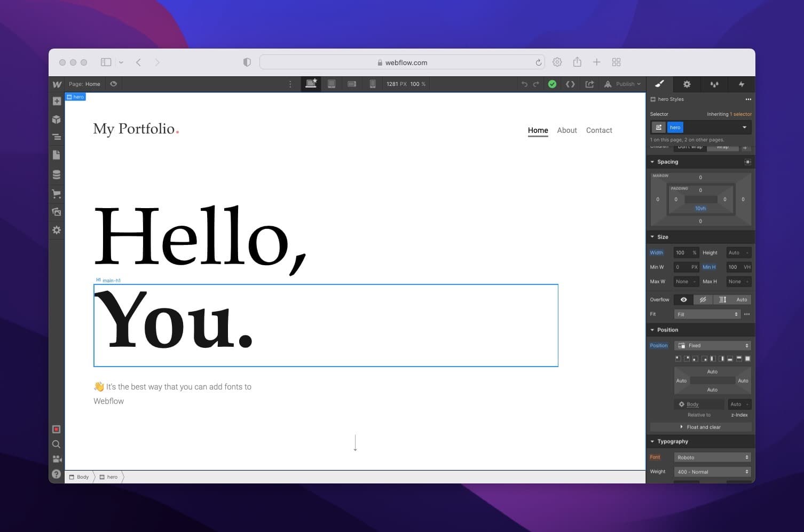Open the Weight dropdown 400 - Normal
This screenshot has width=804, height=532.
[712, 472]
